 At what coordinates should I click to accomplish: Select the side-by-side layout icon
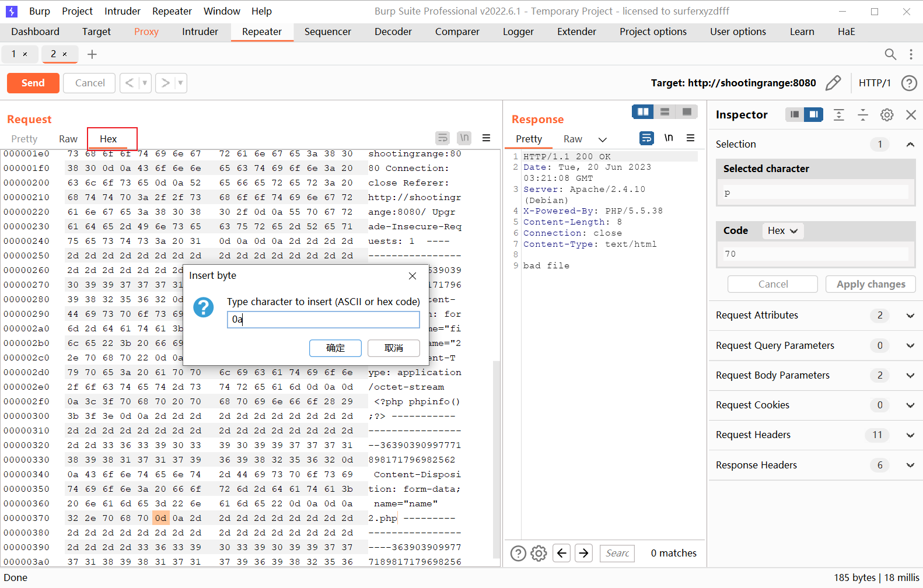click(643, 111)
